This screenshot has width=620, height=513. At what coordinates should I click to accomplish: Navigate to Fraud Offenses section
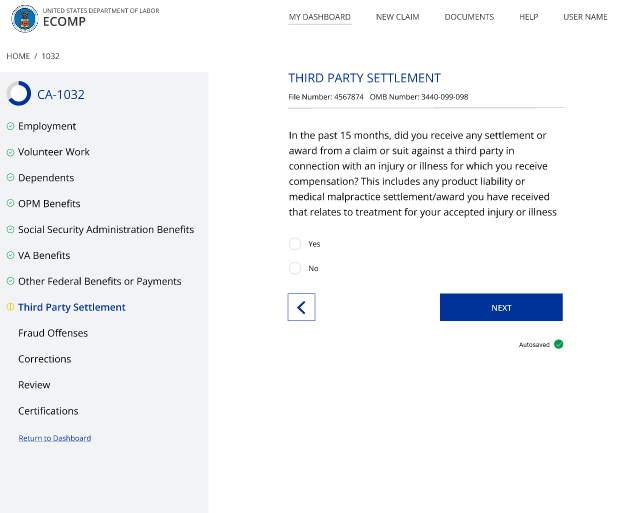53,333
